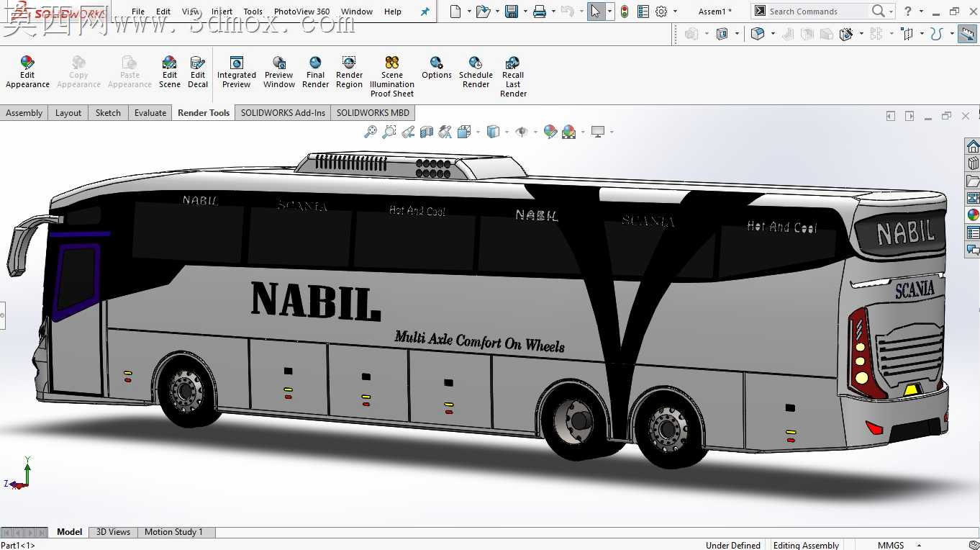Click Edit Appearance ball in view toolbar
Viewport: 980px width, 550px height.
tap(550, 132)
